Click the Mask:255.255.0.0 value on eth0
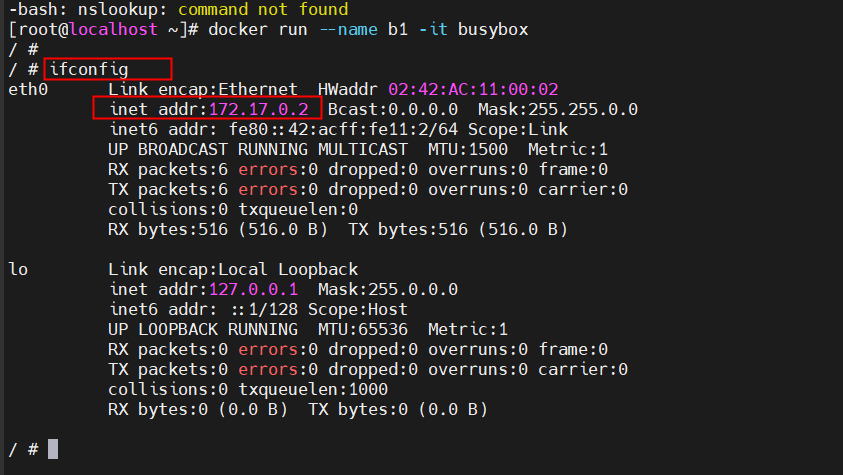Viewport: 843px width, 475px height. tap(558, 109)
